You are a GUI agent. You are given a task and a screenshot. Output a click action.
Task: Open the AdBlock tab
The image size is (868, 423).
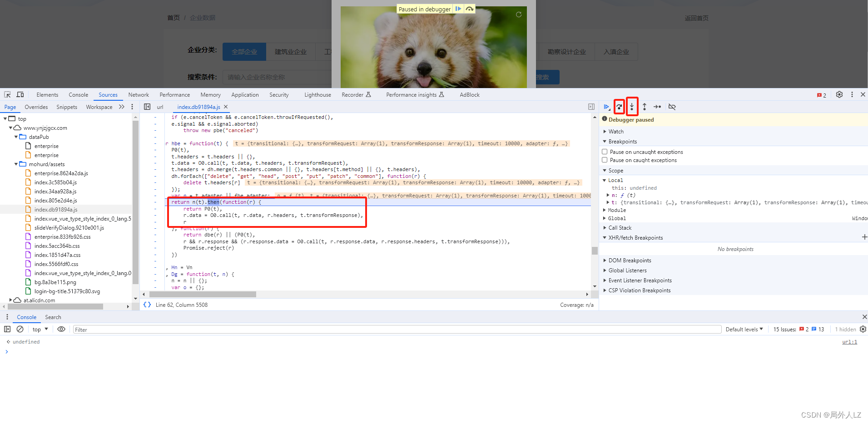(470, 94)
